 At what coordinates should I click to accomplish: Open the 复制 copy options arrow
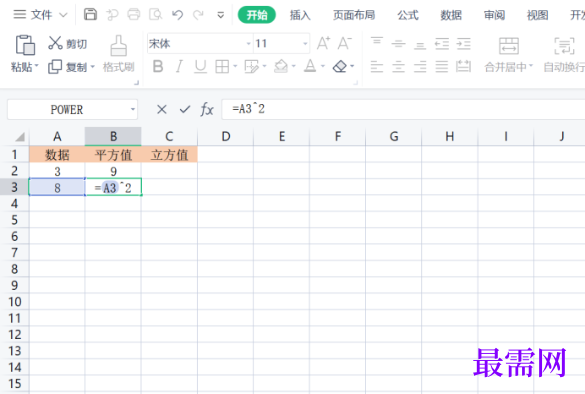(93, 67)
